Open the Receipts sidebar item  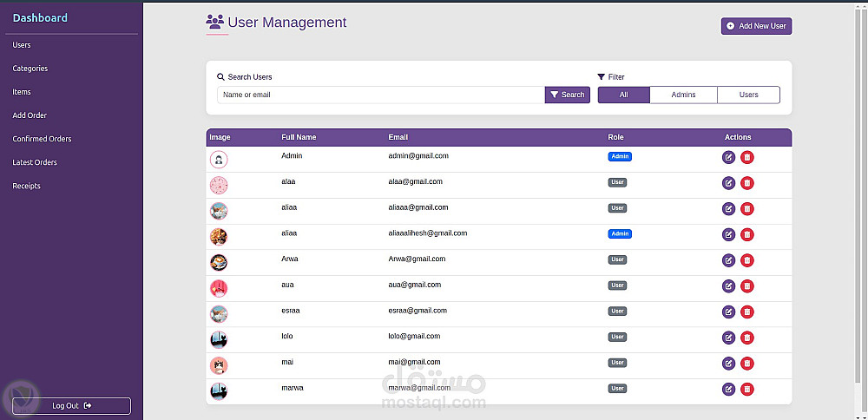[27, 186]
